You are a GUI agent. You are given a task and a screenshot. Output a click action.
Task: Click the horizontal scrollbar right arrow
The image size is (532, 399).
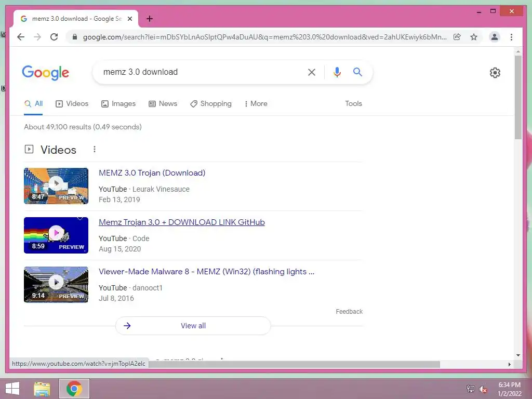[509, 364]
